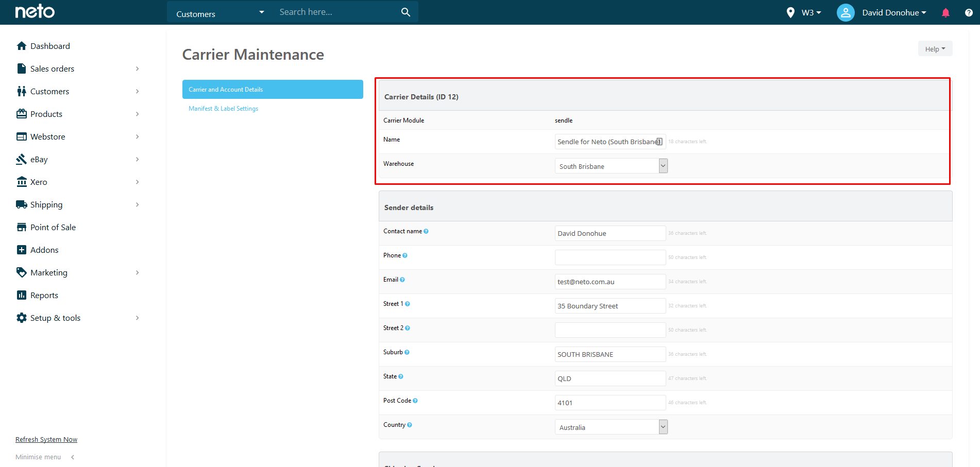Screen dimensions: 980x467
Task: Open the notifications bell
Action: (x=945, y=12)
